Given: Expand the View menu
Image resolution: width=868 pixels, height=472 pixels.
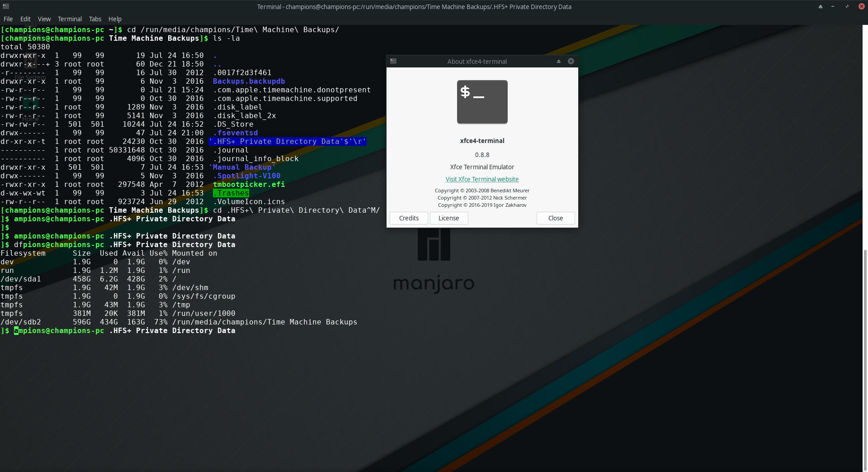Looking at the screenshot, I should (x=44, y=19).
